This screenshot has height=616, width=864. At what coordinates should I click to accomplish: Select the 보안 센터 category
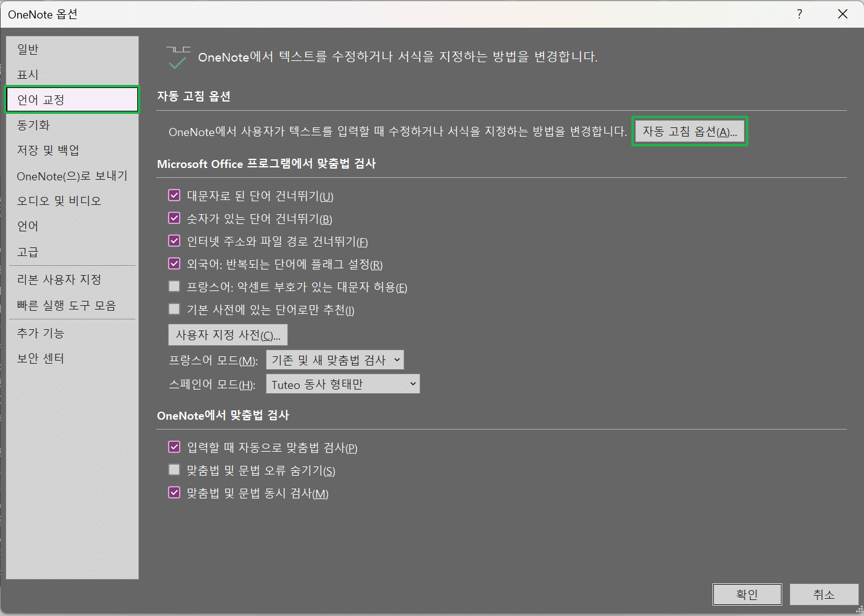(72, 358)
